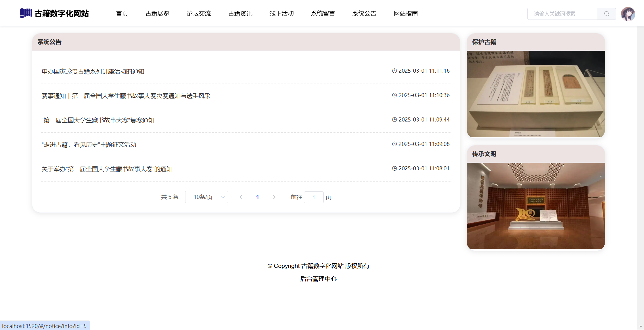The width and height of the screenshot is (644, 330).
Task: Navigate to 论坛交流 in the navbar
Action: (x=199, y=13)
